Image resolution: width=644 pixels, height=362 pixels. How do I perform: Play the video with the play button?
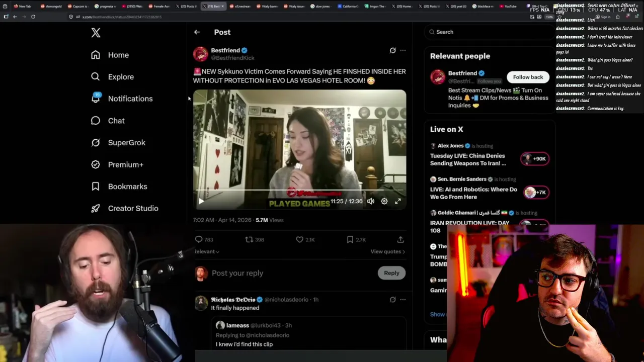tap(201, 201)
